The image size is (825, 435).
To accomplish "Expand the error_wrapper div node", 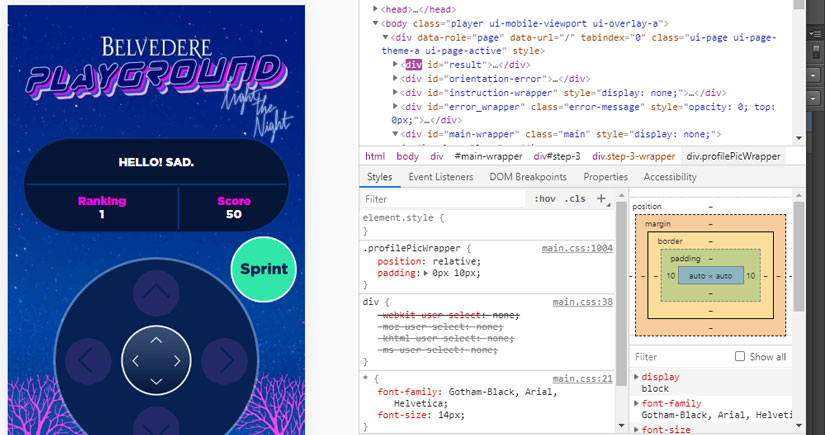I will coord(396,107).
